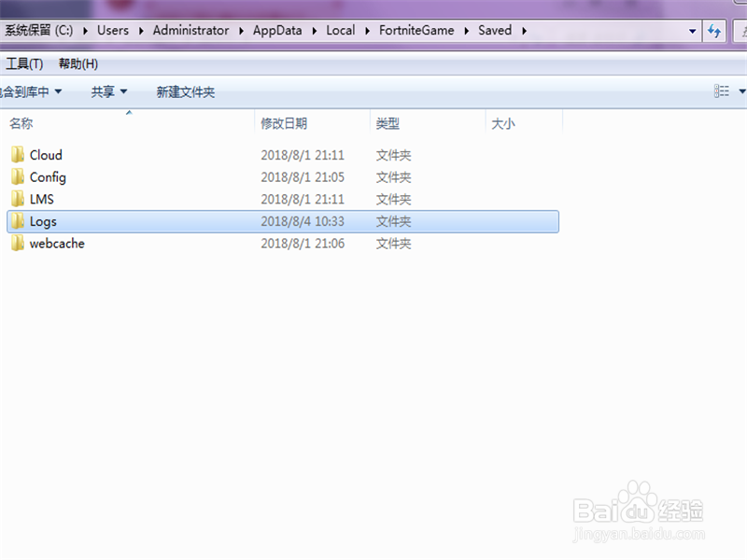Viewport: 747px width, 560px height.
Task: Click the refresh address bar icon
Action: click(x=714, y=31)
